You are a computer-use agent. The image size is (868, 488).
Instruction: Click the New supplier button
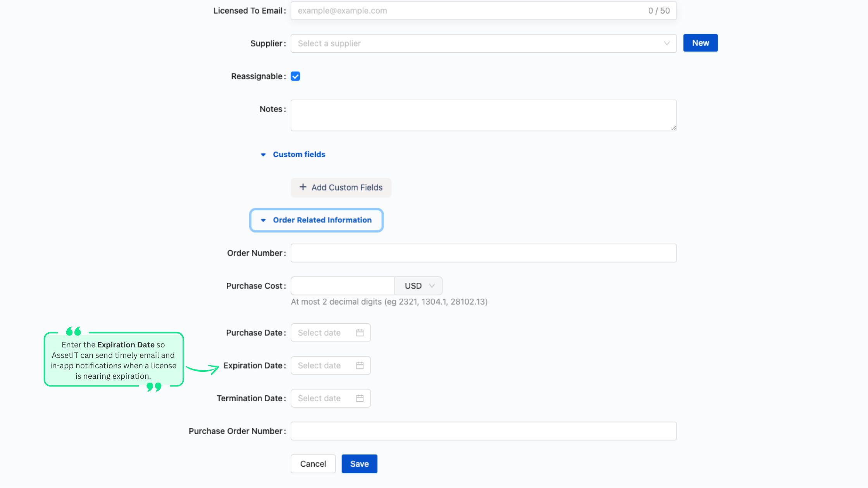point(700,43)
